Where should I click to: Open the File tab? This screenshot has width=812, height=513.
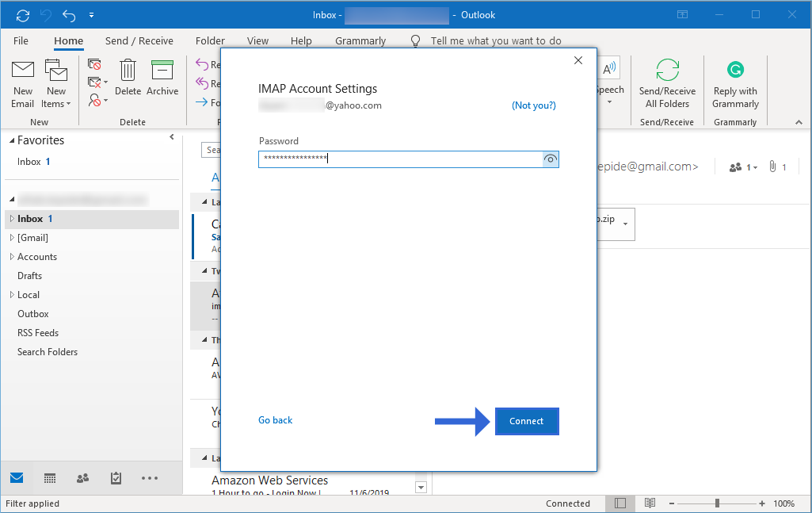(x=21, y=41)
